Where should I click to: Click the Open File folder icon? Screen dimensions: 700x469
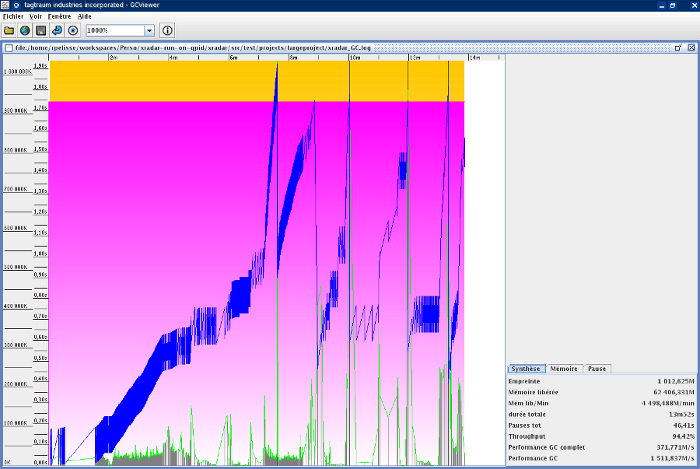coord(9,31)
